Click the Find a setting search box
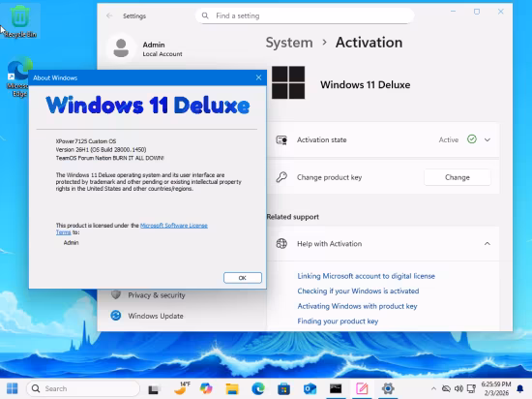The width and height of the screenshot is (532, 399). tap(305, 15)
